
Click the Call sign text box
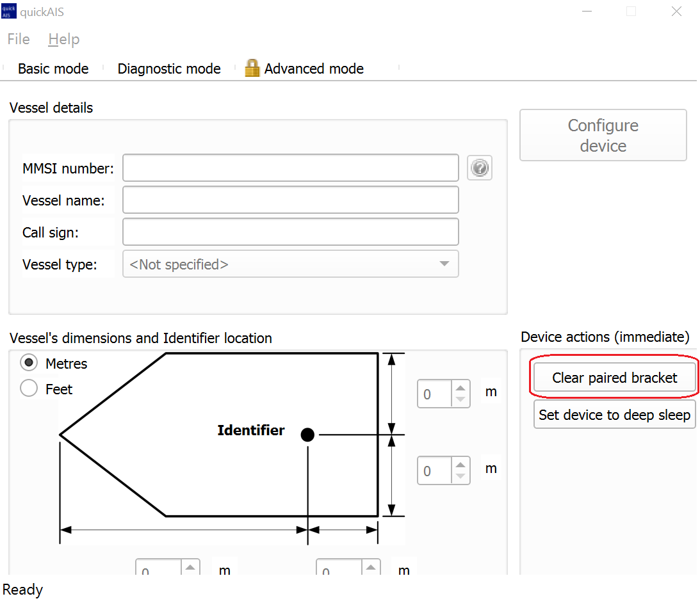coord(290,232)
